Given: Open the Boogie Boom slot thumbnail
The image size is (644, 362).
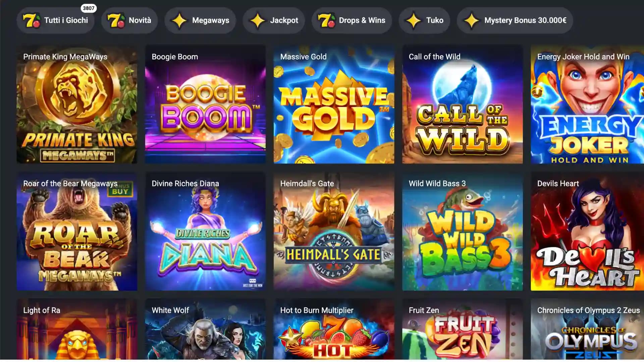Looking at the screenshot, I should [x=205, y=104].
